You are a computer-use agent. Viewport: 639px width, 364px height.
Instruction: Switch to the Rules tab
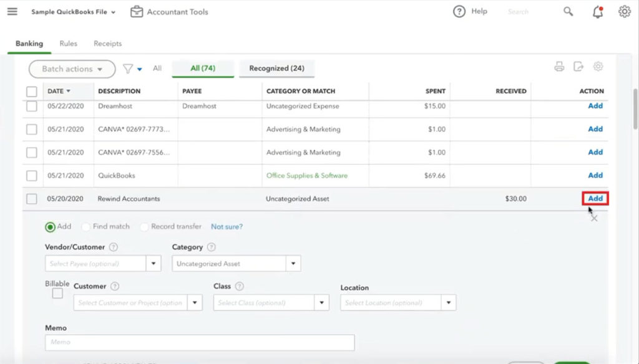pos(68,44)
